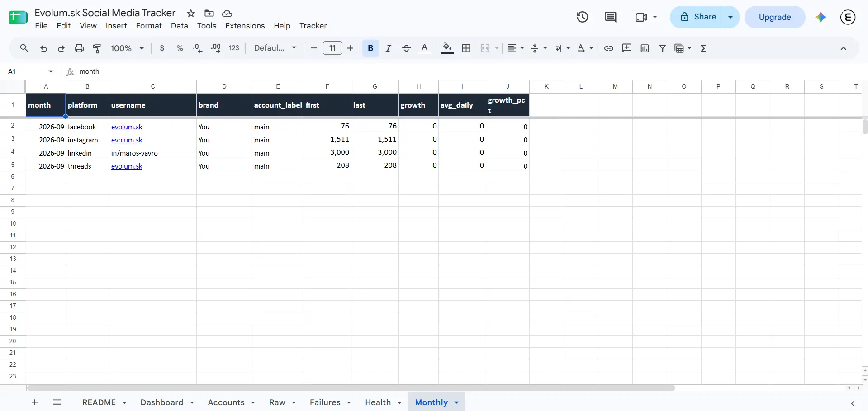View cloud document status icon
Viewport: 868px width, 411px height.
point(227,13)
